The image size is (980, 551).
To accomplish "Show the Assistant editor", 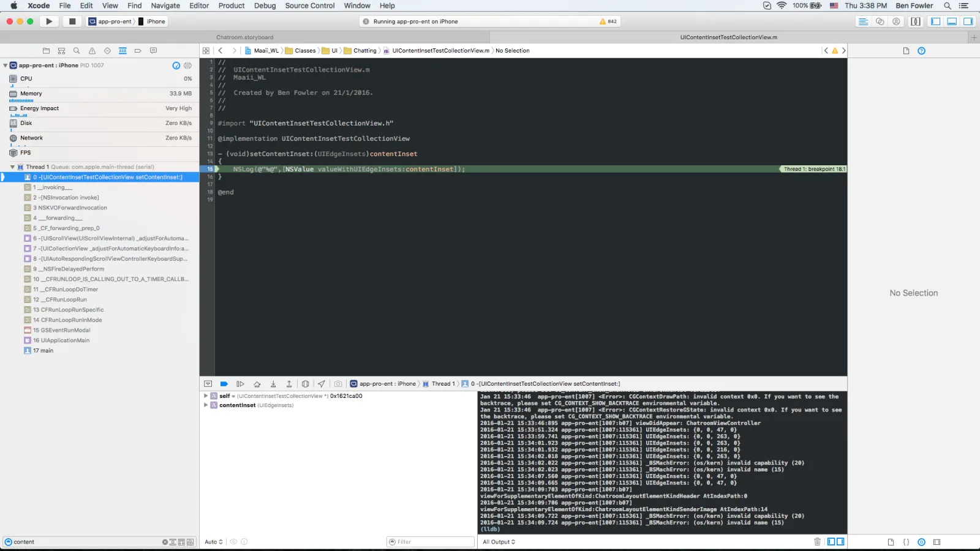I will click(x=880, y=21).
